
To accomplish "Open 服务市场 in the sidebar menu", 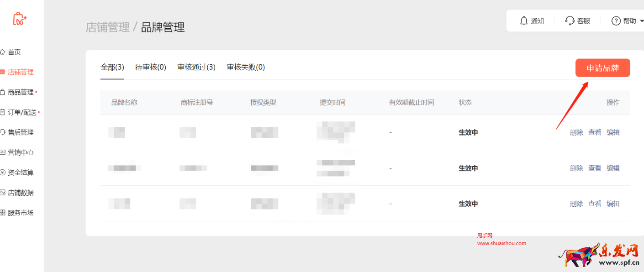I will click(21, 213).
